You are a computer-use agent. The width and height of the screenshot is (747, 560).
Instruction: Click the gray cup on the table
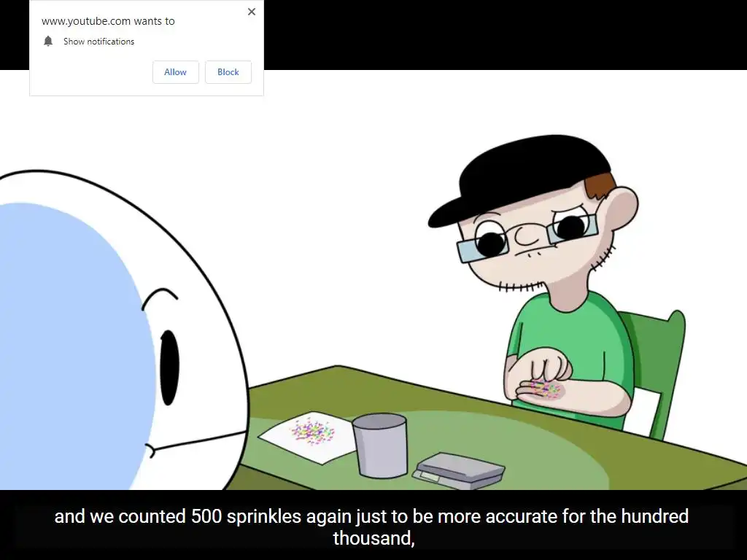point(381,446)
